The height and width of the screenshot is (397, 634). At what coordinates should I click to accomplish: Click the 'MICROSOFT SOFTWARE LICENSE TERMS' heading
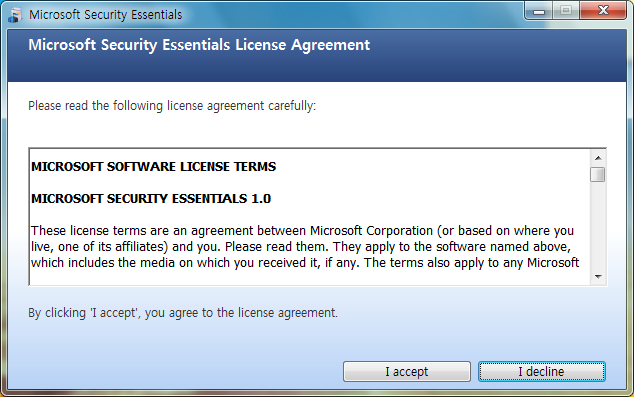tap(154, 167)
